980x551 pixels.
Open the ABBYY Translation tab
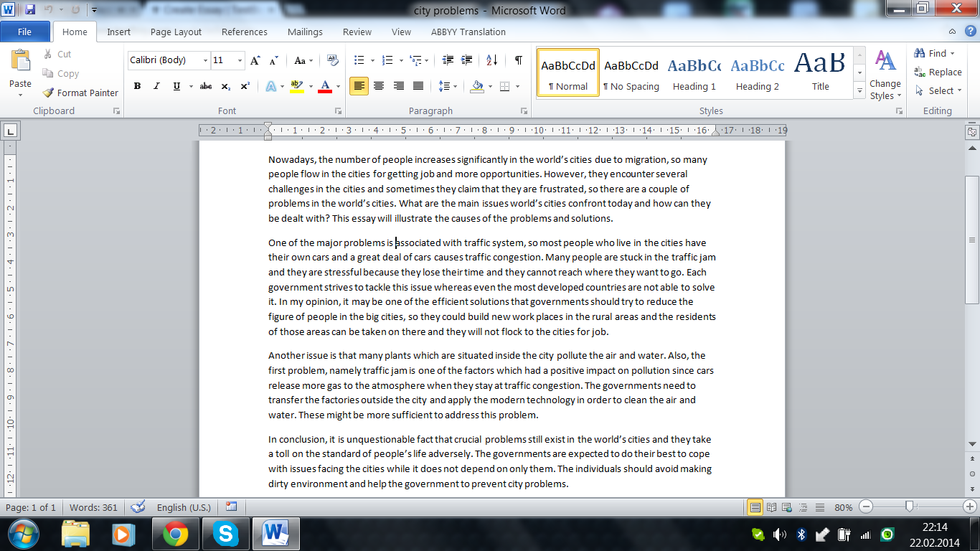click(x=468, y=32)
